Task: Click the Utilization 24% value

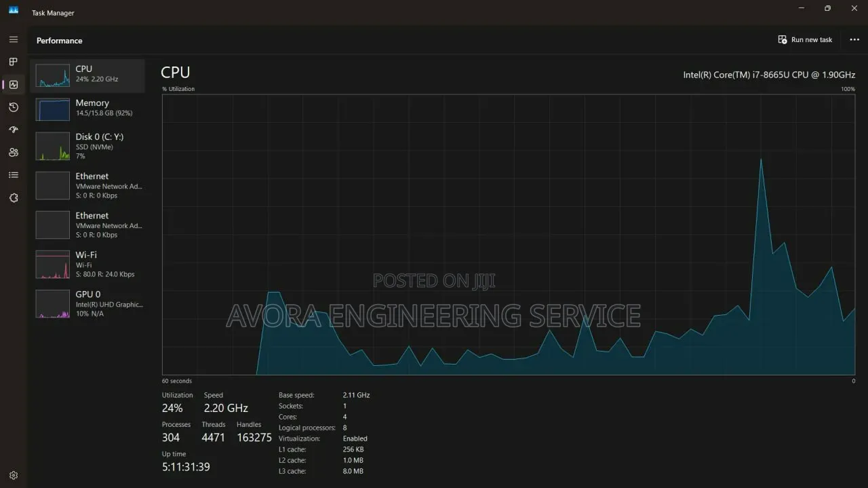Action: click(x=172, y=408)
